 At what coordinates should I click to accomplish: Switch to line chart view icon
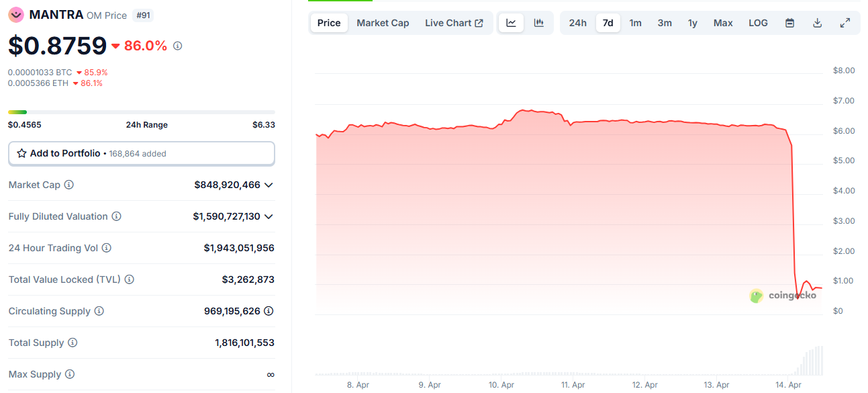click(511, 23)
